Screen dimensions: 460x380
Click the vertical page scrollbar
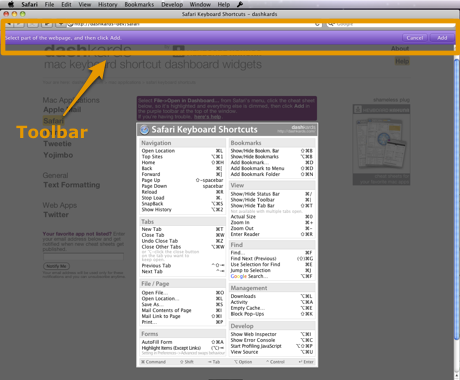[x=457, y=200]
